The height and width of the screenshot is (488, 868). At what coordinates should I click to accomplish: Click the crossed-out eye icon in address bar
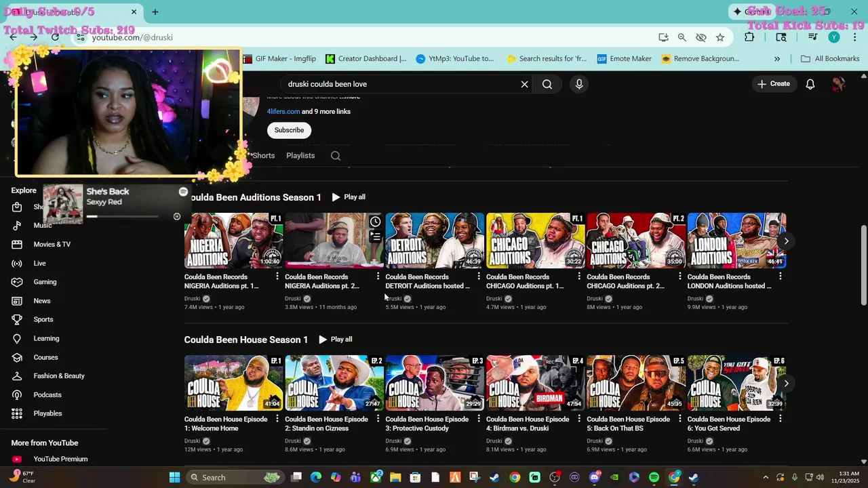(701, 37)
